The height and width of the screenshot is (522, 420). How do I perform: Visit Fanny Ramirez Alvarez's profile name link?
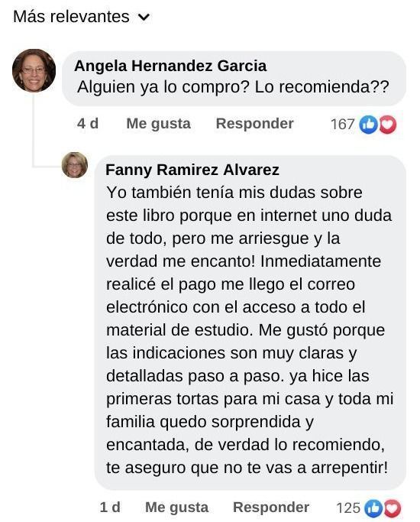coord(192,170)
